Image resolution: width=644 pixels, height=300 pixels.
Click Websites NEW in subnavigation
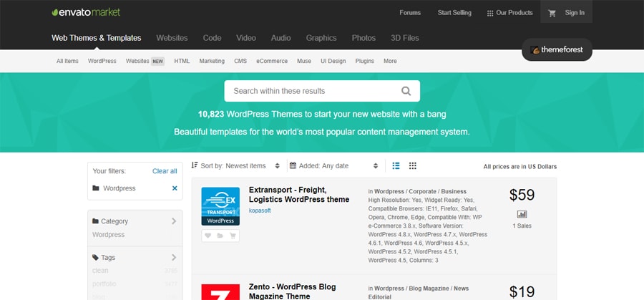[145, 61]
